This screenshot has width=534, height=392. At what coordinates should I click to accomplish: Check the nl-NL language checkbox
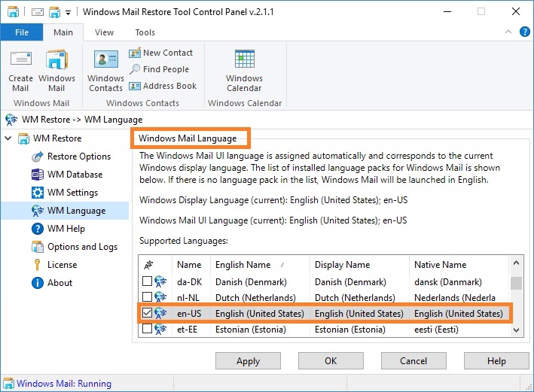click(147, 296)
